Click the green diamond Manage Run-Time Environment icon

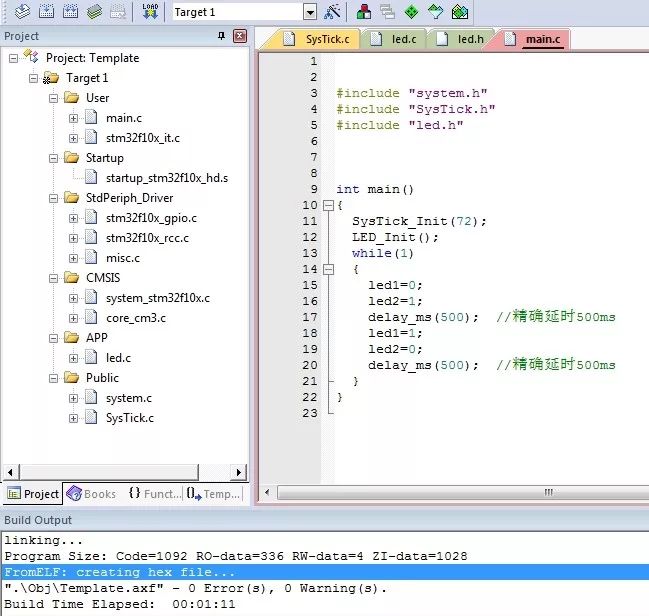[411, 12]
